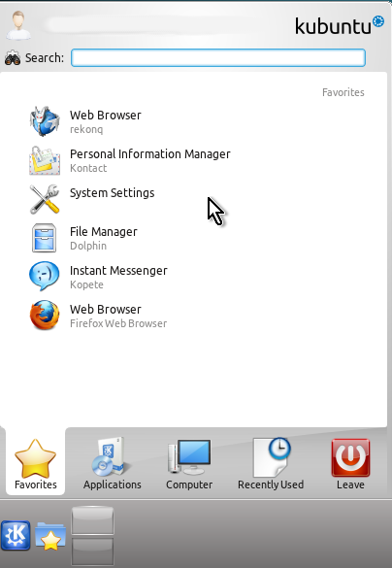Click the "rekonq" subtitle text
Screen dimensions: 392x568
tap(86, 129)
